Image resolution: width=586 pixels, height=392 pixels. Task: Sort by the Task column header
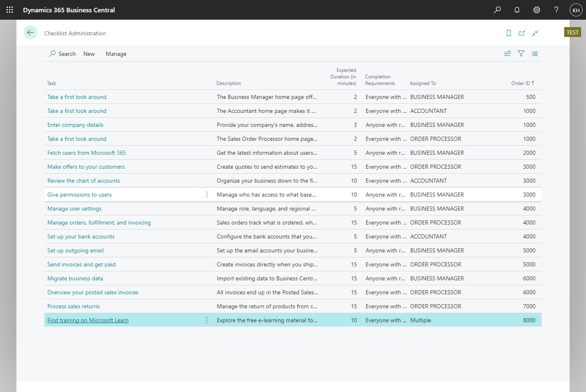(x=51, y=83)
